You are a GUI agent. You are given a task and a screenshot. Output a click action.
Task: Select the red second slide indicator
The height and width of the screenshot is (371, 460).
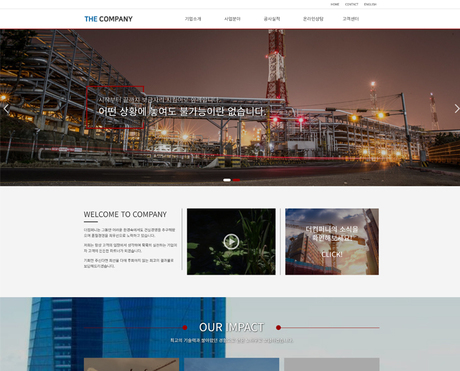[236, 180]
